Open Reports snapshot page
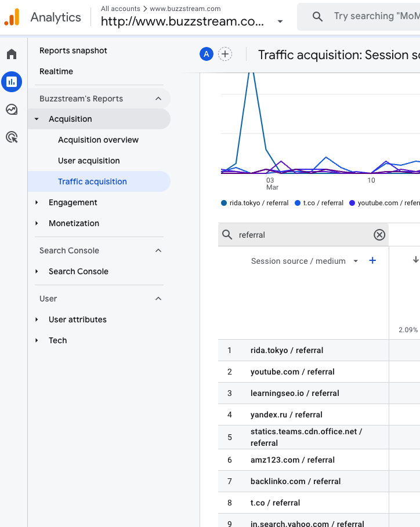Image resolution: width=420 pixels, height=527 pixels. tap(73, 50)
